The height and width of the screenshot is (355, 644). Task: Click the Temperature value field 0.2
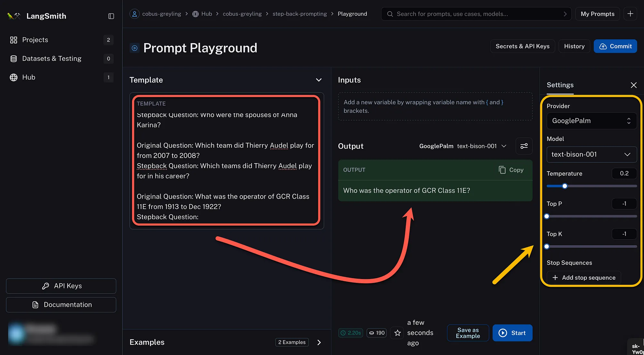pyautogui.click(x=624, y=173)
